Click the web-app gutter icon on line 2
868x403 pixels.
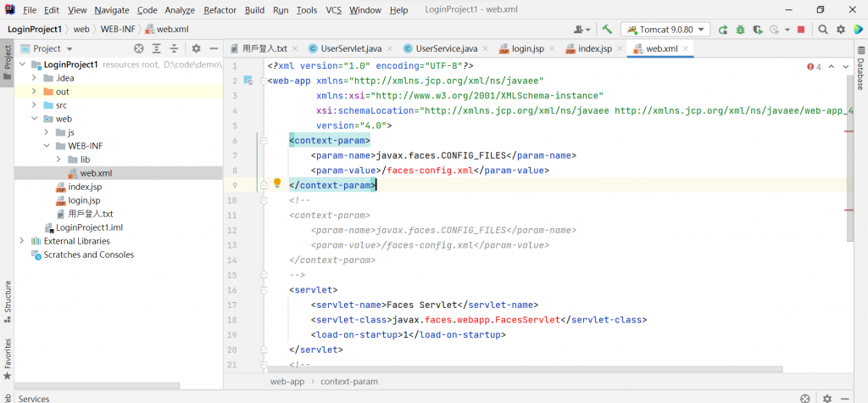248,81
